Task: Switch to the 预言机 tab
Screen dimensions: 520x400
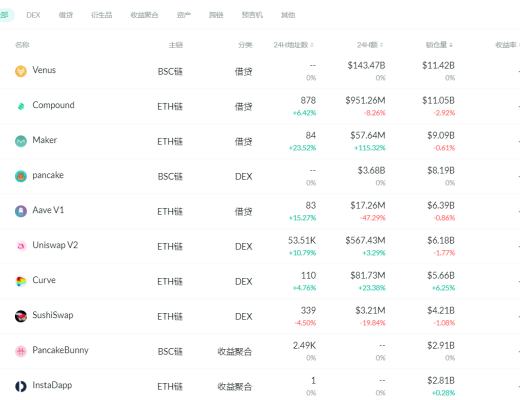Action: [x=252, y=15]
